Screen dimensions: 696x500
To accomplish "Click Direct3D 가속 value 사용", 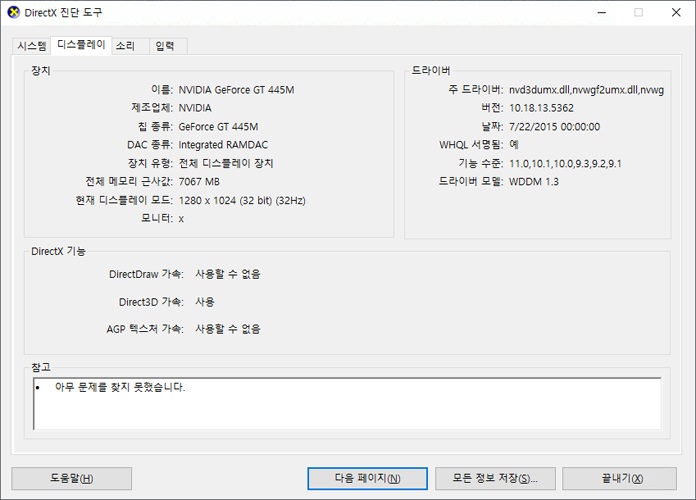I will tap(205, 302).
